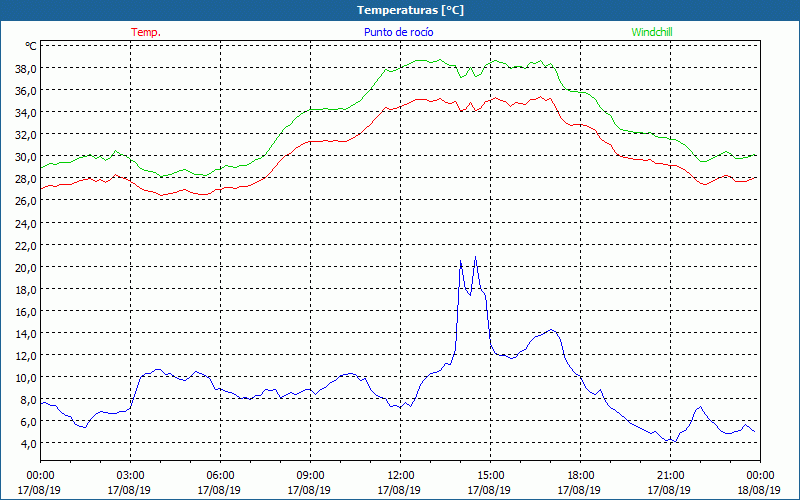
Task: Click the '17/08/19' date under 06:00
Action: coord(219,490)
